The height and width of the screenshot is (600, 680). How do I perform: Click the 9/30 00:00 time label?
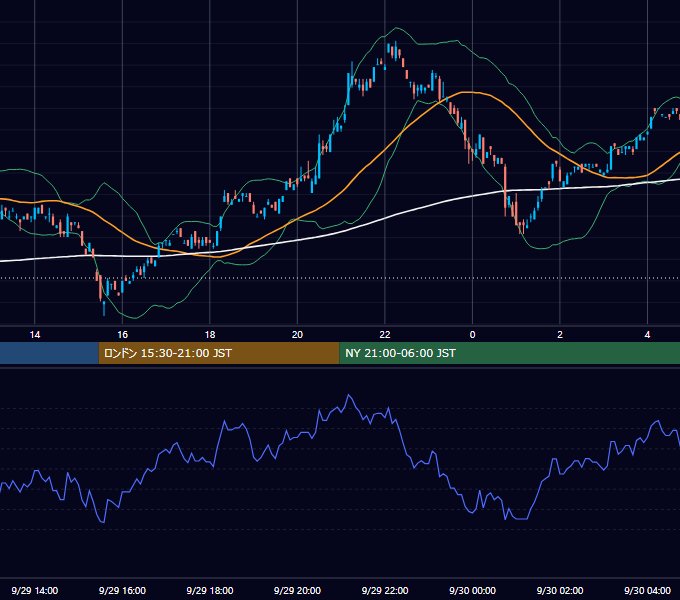click(x=473, y=590)
